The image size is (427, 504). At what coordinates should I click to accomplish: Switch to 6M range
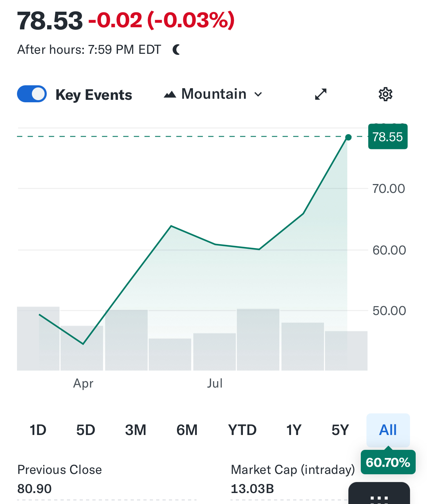tap(187, 430)
